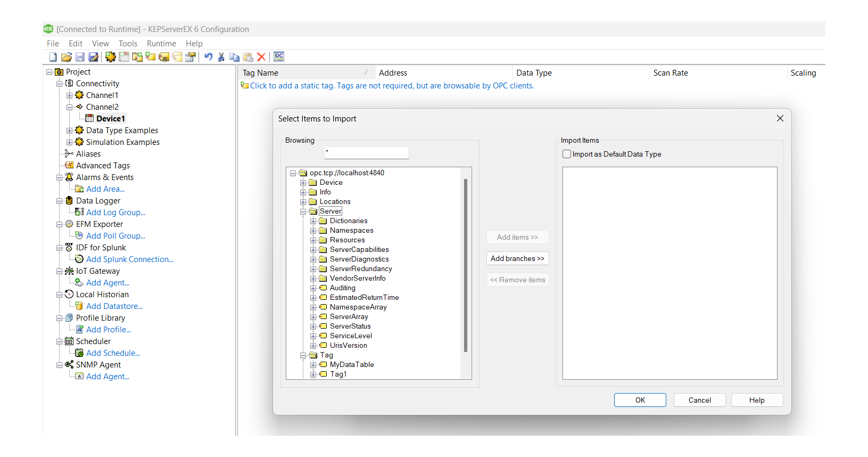Click the Add Log Group... link

click(x=115, y=213)
